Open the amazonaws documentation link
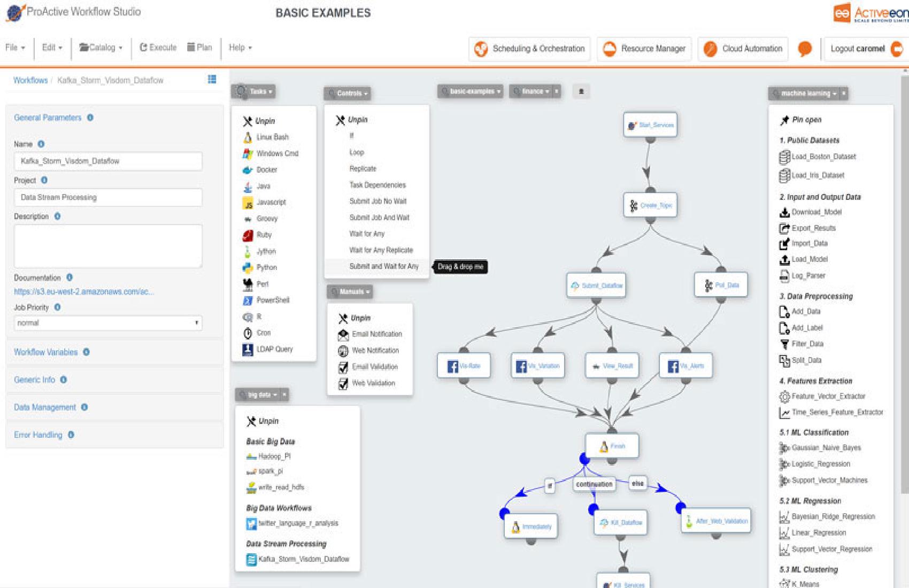The height and width of the screenshot is (588, 909). pyautogui.click(x=84, y=292)
